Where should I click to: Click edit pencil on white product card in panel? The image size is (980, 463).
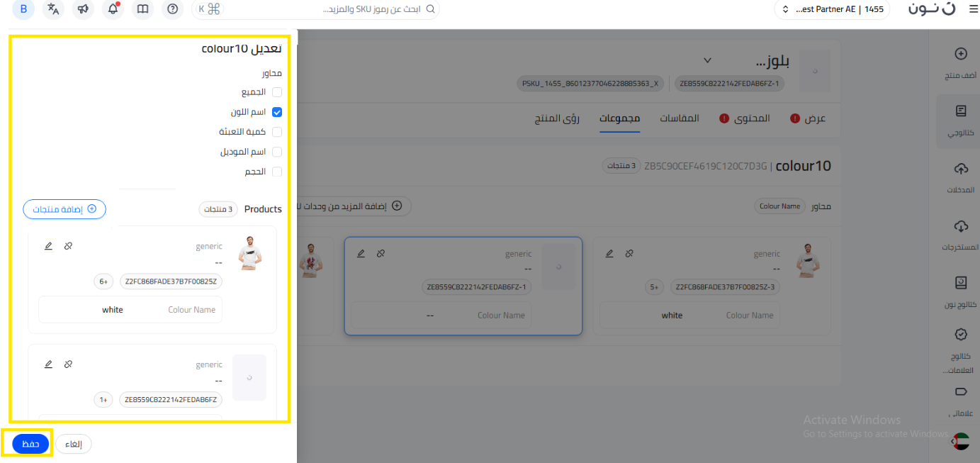pyautogui.click(x=48, y=246)
